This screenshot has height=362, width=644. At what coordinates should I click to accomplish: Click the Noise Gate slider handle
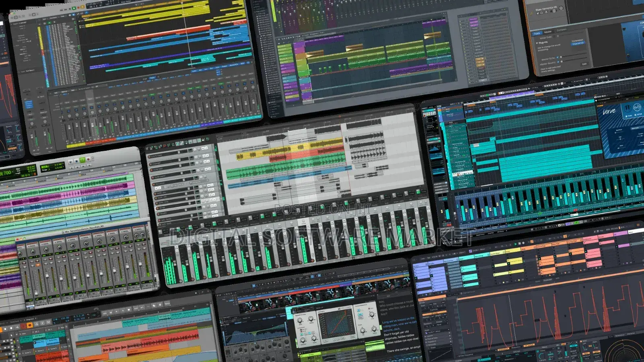(x=558, y=36)
